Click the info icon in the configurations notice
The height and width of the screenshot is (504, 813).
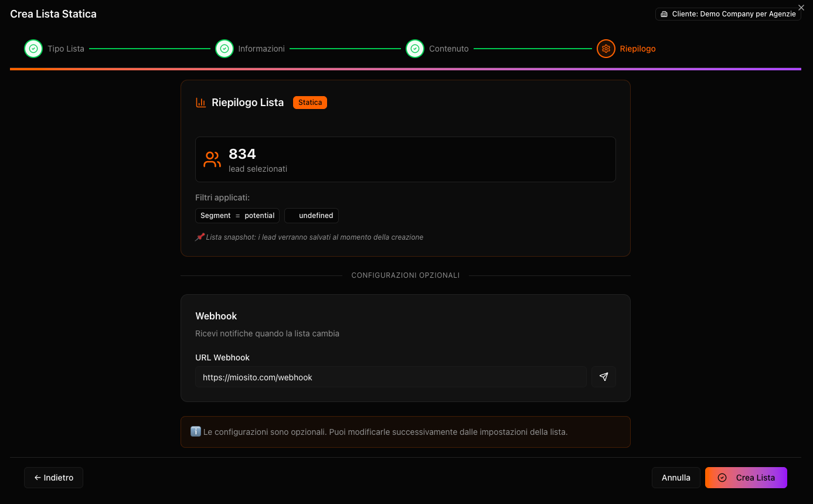tap(195, 431)
